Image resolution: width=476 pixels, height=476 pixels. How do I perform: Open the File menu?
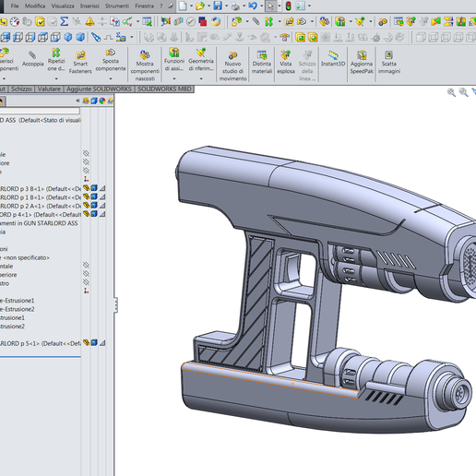tap(15, 6)
